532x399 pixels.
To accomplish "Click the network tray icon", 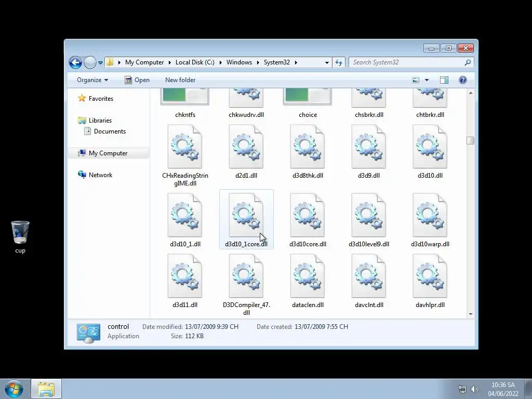I will (462, 389).
